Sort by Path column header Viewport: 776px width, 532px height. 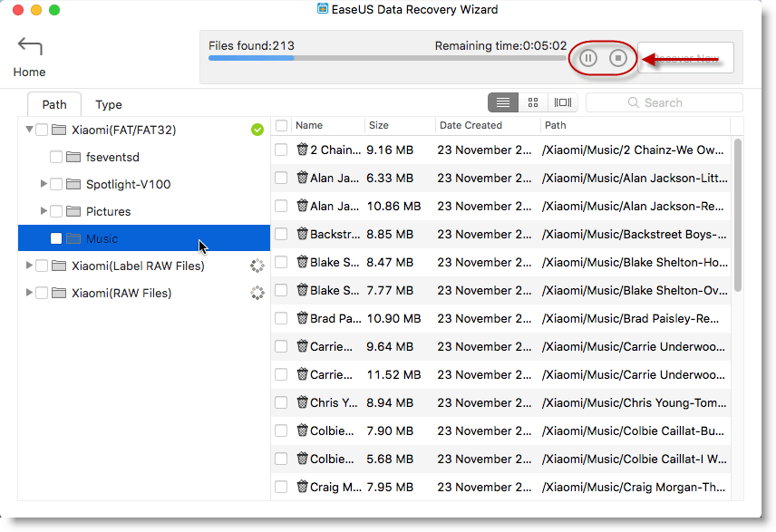click(635, 126)
